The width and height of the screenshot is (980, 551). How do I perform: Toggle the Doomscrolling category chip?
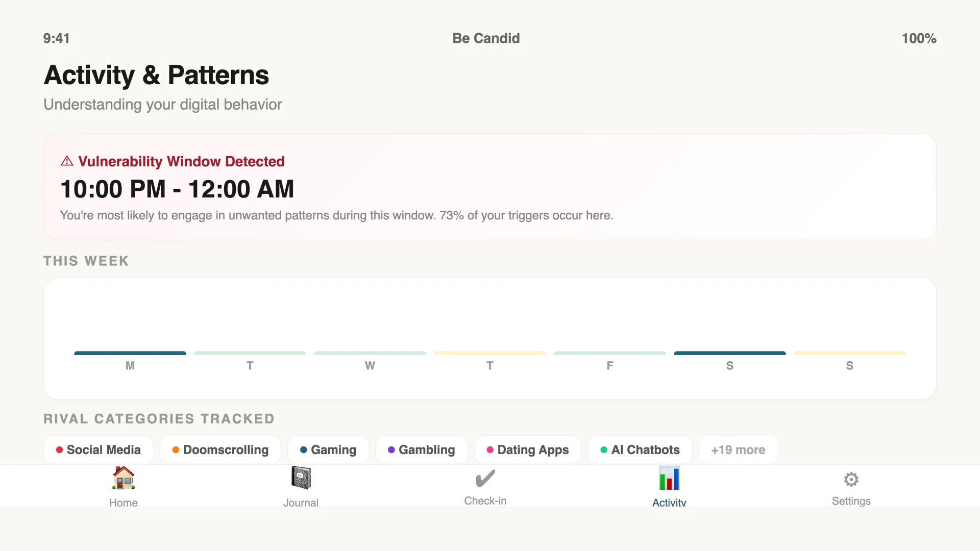click(220, 450)
